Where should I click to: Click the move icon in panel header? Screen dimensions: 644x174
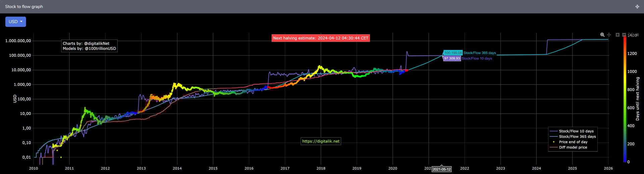click(637, 7)
